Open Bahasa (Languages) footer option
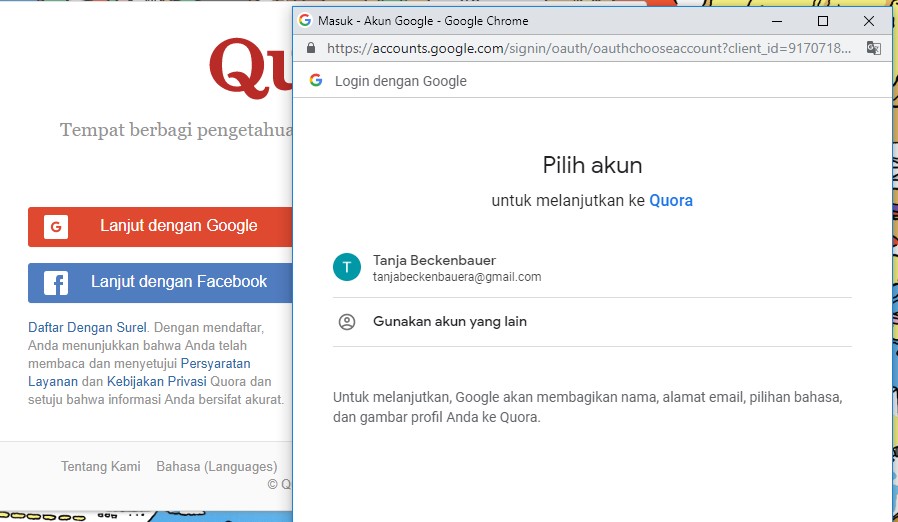The height and width of the screenshot is (522, 898). (216, 466)
